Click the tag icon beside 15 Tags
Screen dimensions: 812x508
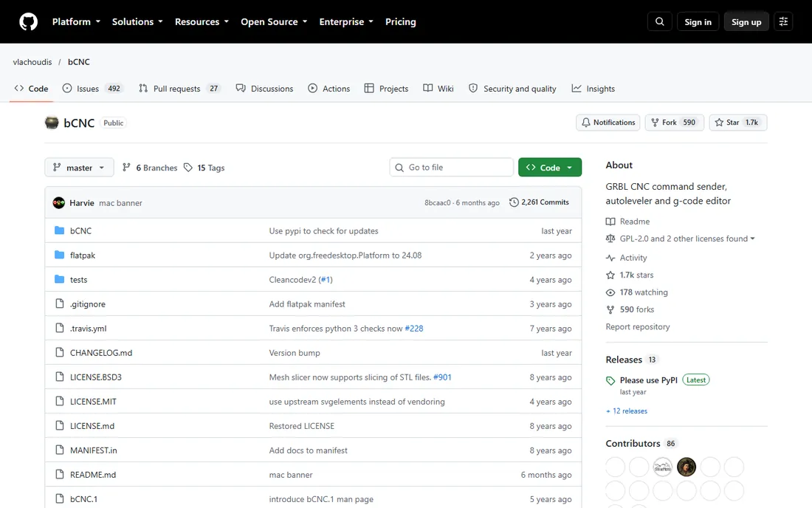(188, 168)
